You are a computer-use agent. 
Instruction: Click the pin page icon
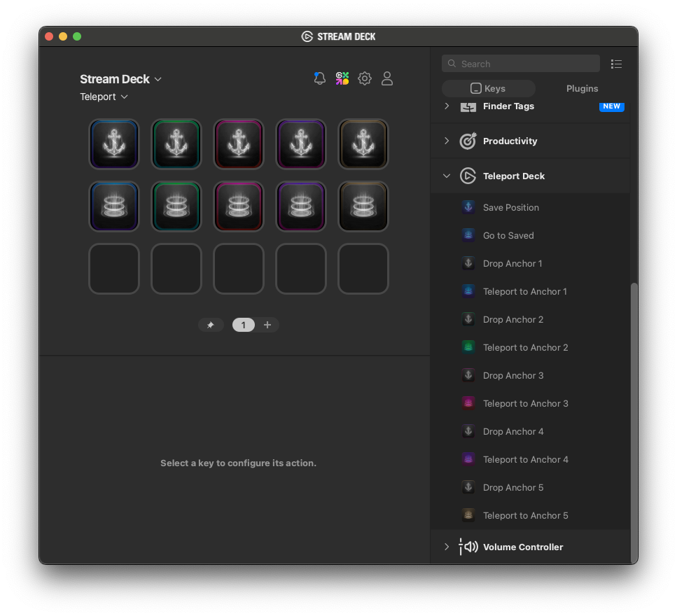click(x=211, y=325)
